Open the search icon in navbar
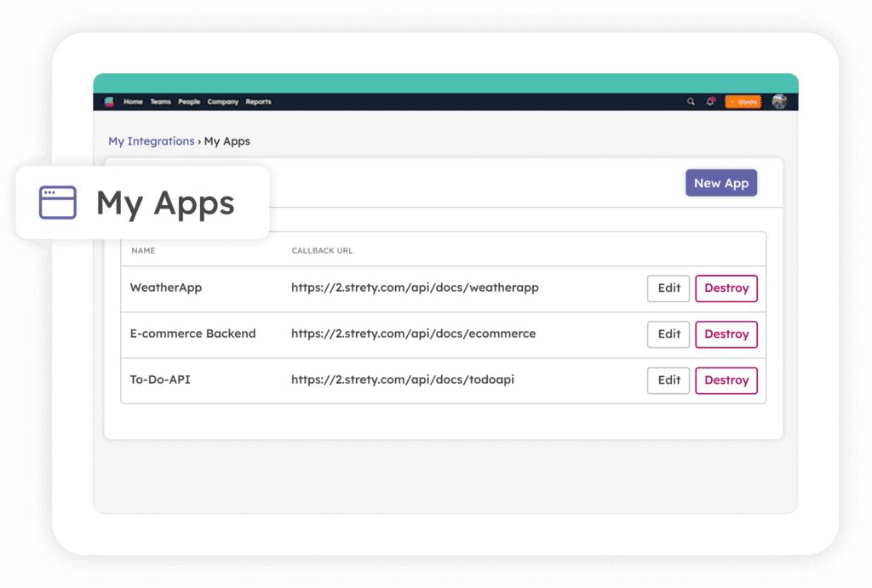This screenshot has width=872, height=588. [691, 102]
